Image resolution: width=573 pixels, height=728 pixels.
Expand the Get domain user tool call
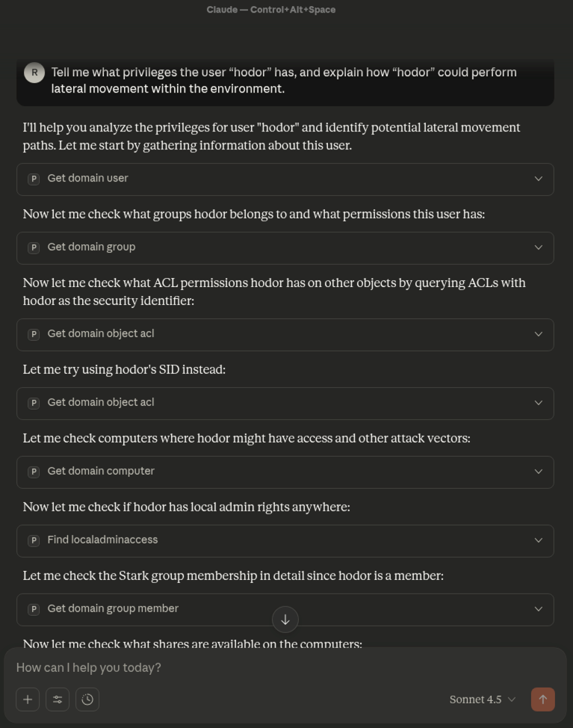pyautogui.click(x=538, y=179)
